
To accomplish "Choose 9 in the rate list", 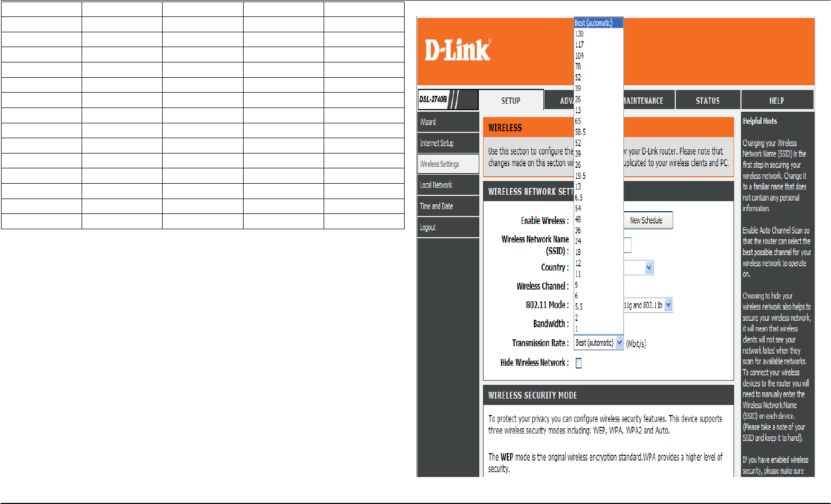I will point(598,285).
